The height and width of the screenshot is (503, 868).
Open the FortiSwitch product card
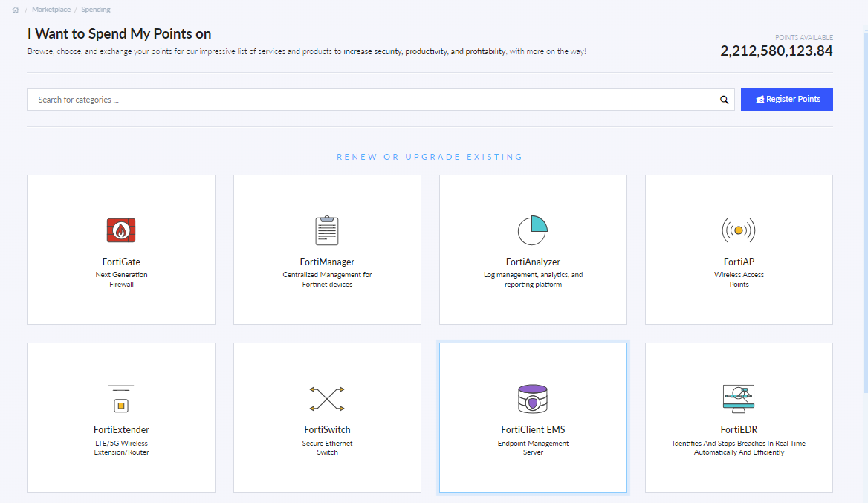point(327,417)
